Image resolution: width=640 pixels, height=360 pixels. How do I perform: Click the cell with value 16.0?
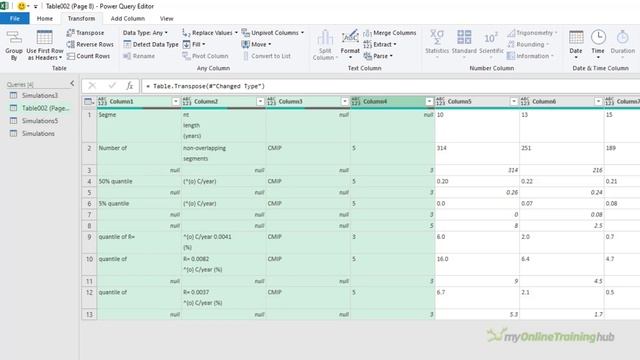[477, 264]
